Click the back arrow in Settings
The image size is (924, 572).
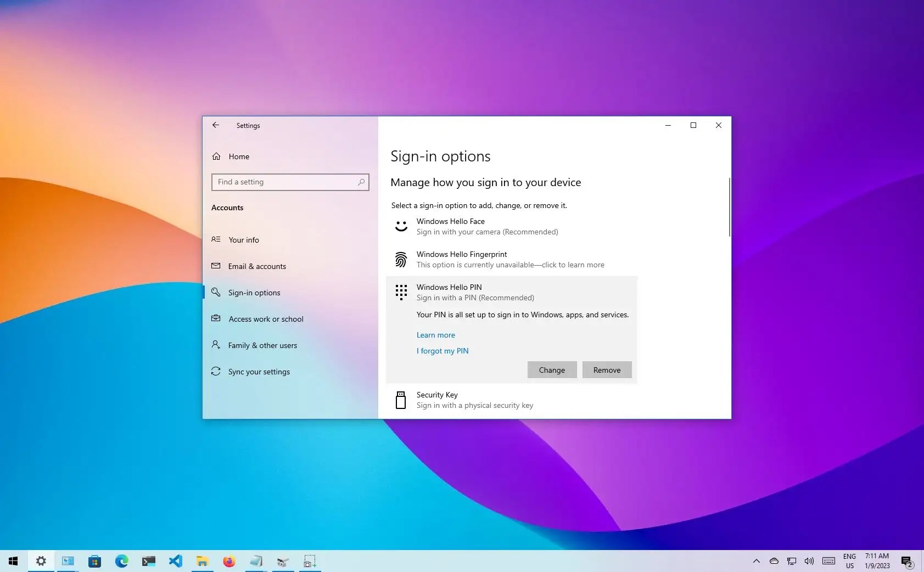pyautogui.click(x=216, y=125)
